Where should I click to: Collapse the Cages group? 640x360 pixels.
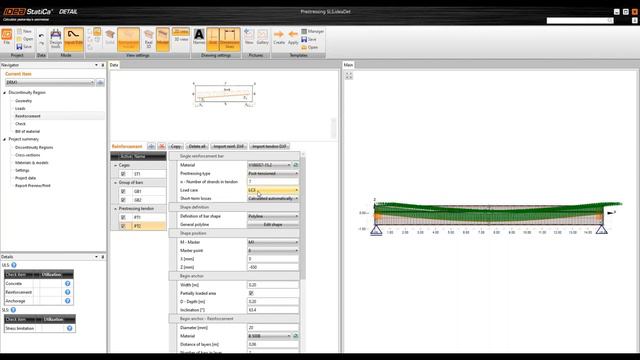116,165
